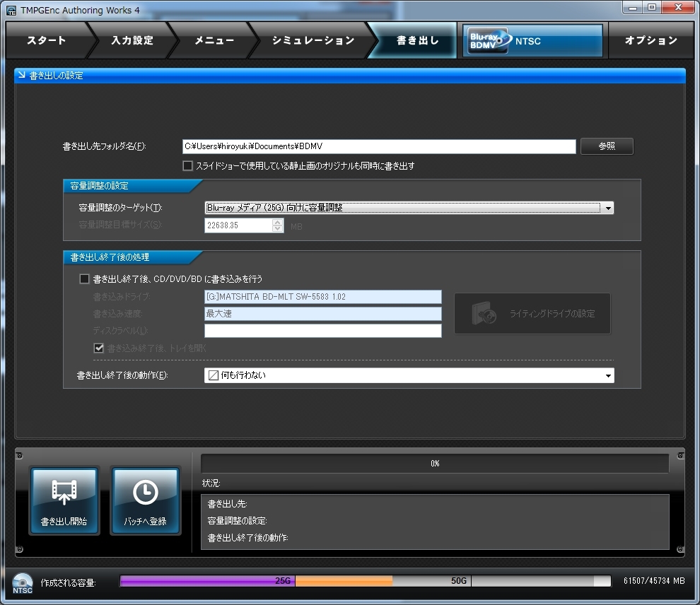Image resolution: width=700 pixels, height=605 pixels.
Task: Click the バッチへ登録 clock icon button
Action: pyautogui.click(x=145, y=500)
